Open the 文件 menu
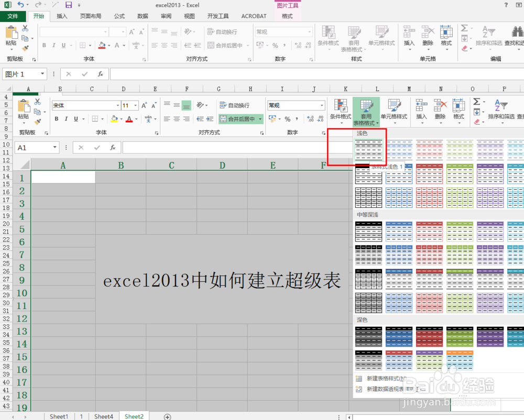The height and width of the screenshot is (420, 524). (14, 16)
